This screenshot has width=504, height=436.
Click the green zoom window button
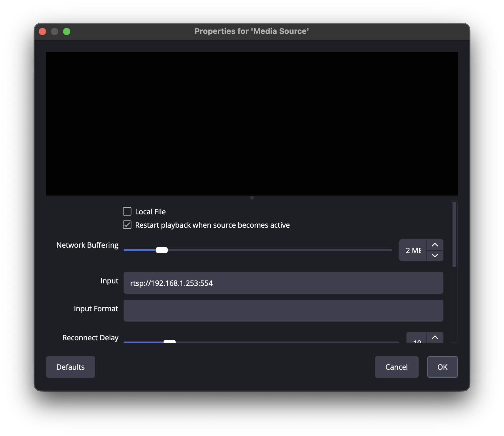pos(67,31)
